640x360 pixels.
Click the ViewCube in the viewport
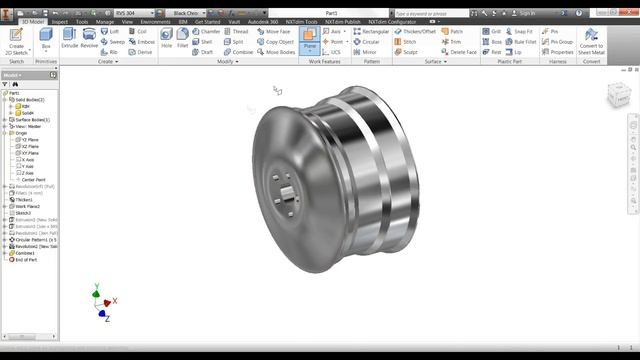point(619,95)
